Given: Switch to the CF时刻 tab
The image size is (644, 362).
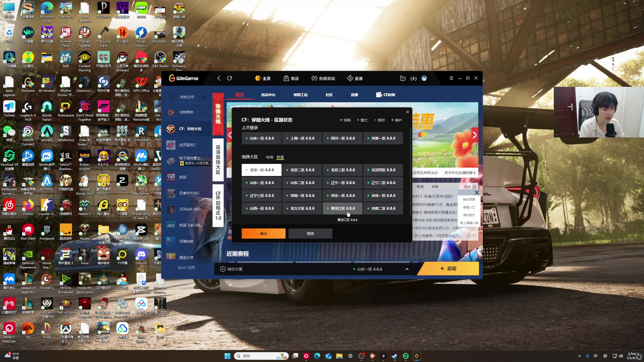Looking at the screenshot, I should tap(385, 95).
